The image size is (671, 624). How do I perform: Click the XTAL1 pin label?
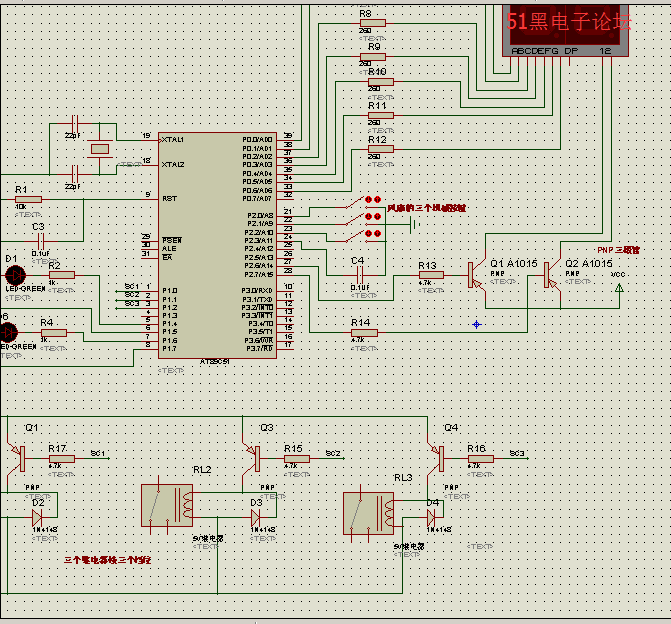tap(173, 140)
